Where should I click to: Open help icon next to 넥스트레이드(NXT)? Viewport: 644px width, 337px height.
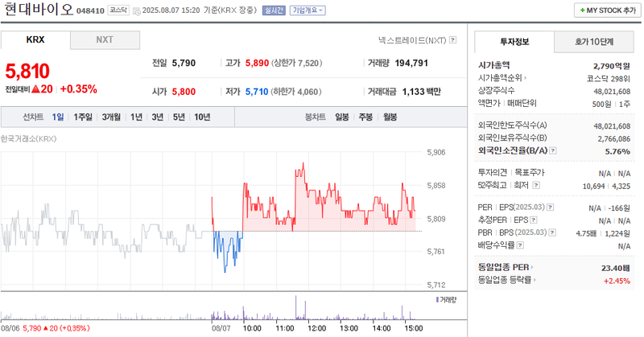click(453, 40)
